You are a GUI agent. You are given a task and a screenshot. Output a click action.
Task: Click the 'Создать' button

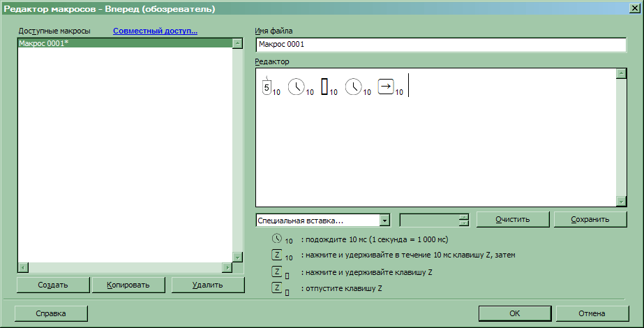[x=53, y=285]
